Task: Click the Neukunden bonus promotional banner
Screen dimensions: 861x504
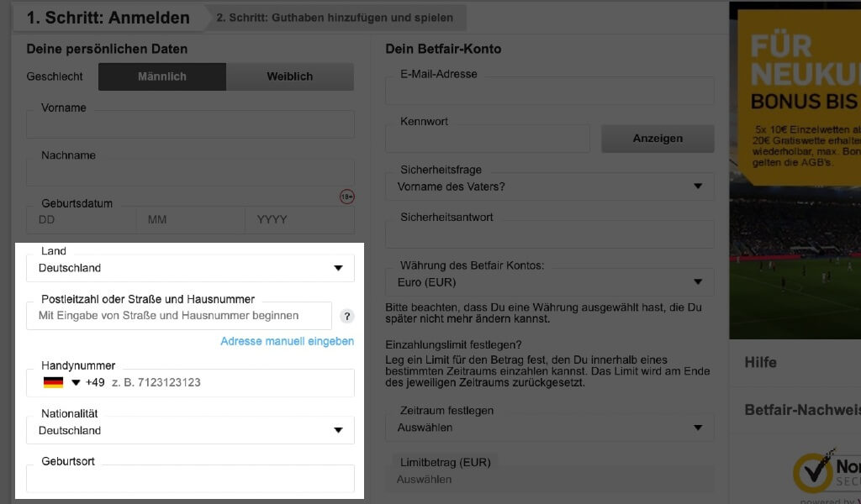Action: point(795,170)
